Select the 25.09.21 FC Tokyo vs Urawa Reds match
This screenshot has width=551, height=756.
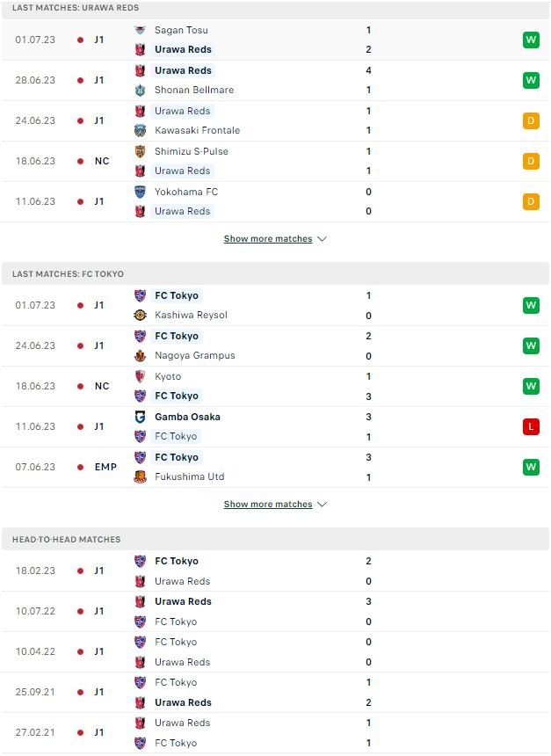(x=275, y=693)
